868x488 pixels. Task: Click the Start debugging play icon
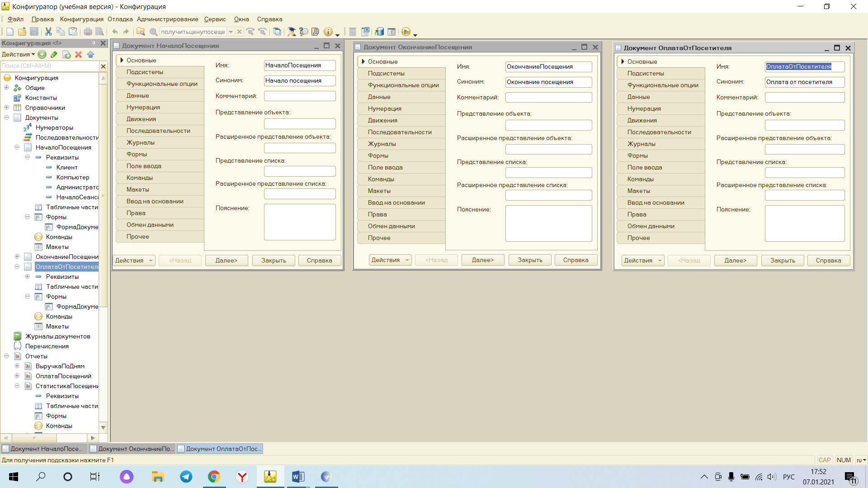[406, 32]
